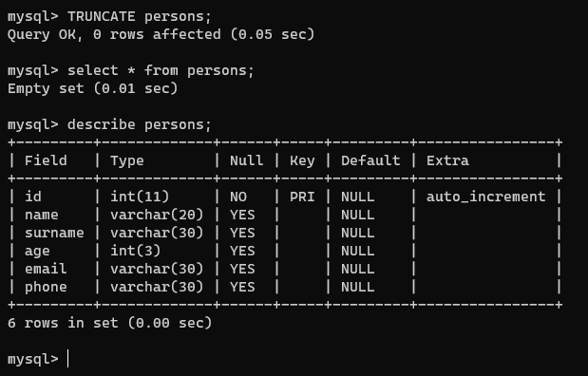Screen dimensions: 588x376
Task: Click the Key column header
Action: pyautogui.click(x=302, y=161)
